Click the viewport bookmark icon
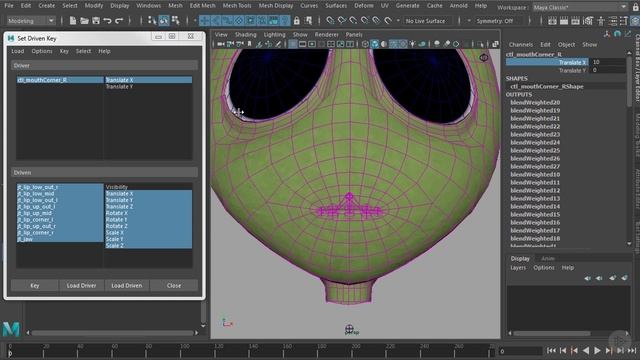This screenshot has height=360, width=640. (x=249, y=44)
